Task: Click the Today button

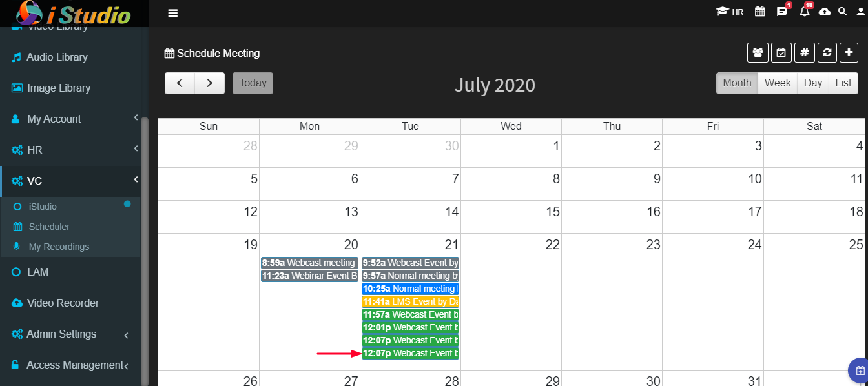Action: point(253,83)
